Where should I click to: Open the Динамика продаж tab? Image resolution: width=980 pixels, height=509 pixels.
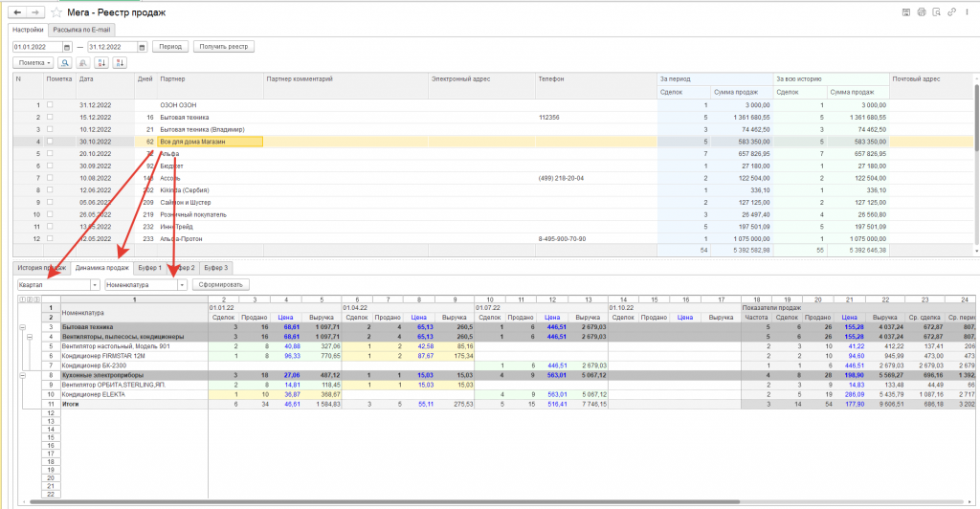(x=101, y=268)
